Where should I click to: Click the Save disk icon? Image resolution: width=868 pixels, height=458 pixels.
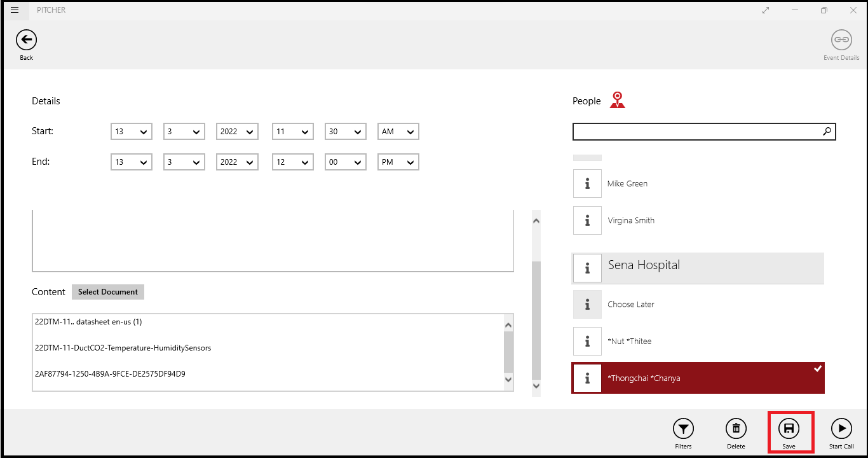(x=789, y=429)
